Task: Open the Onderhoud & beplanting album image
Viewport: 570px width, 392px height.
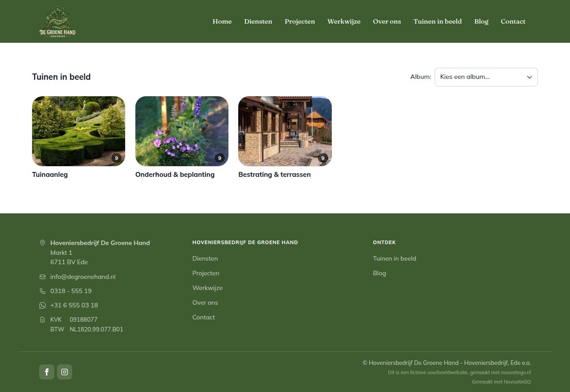Action: point(182,131)
